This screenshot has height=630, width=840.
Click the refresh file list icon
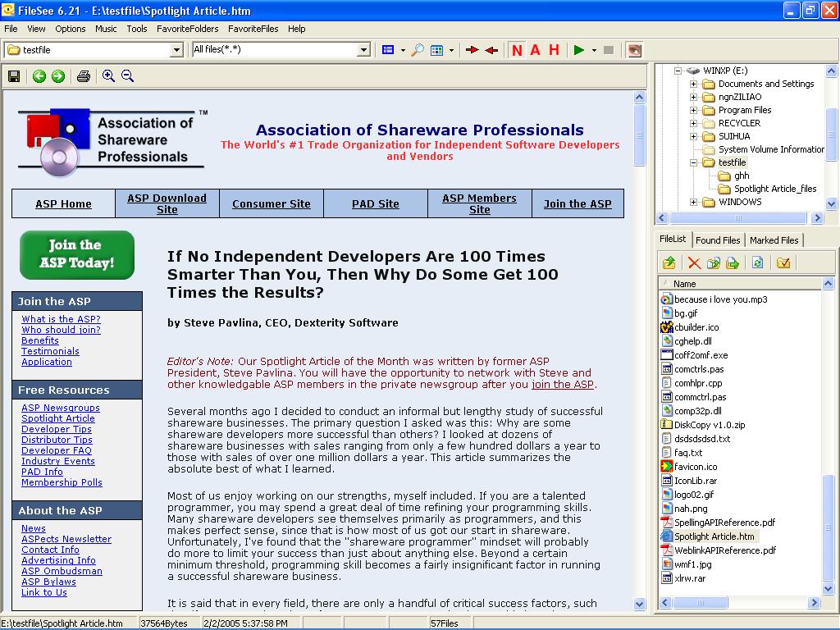click(x=757, y=262)
